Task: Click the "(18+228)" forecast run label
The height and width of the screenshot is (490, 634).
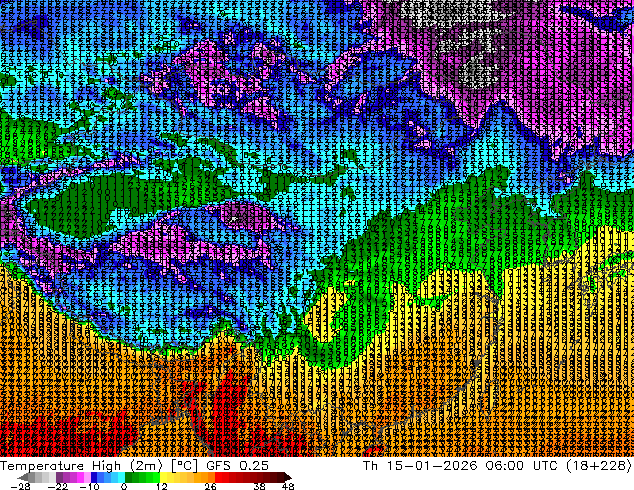Action: pyautogui.click(x=598, y=466)
